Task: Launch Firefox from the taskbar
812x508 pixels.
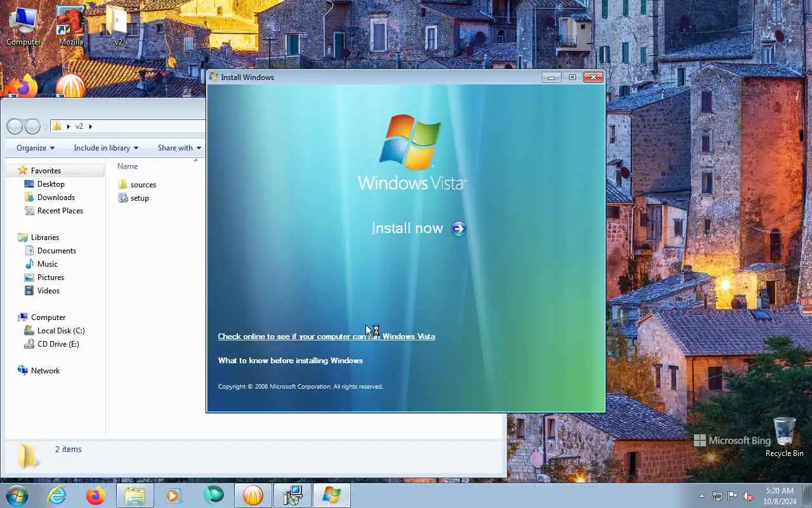Action: pos(96,495)
